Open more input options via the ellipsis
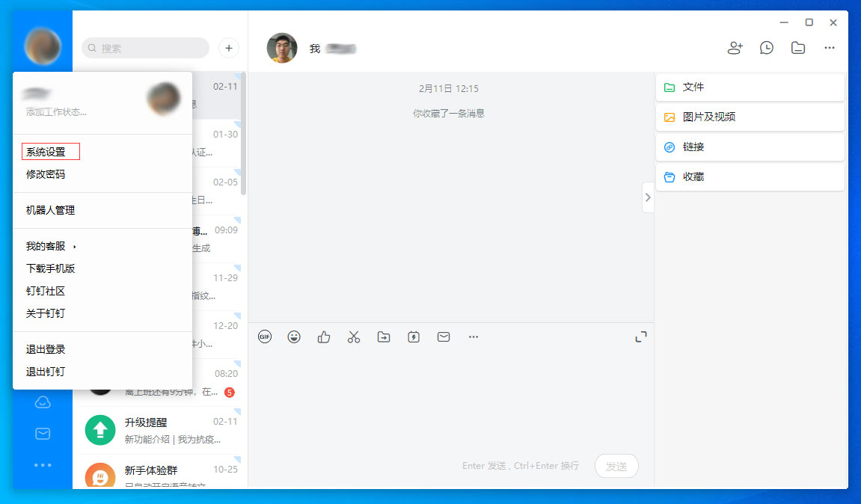Screen dimensions: 861x504 click(473, 336)
